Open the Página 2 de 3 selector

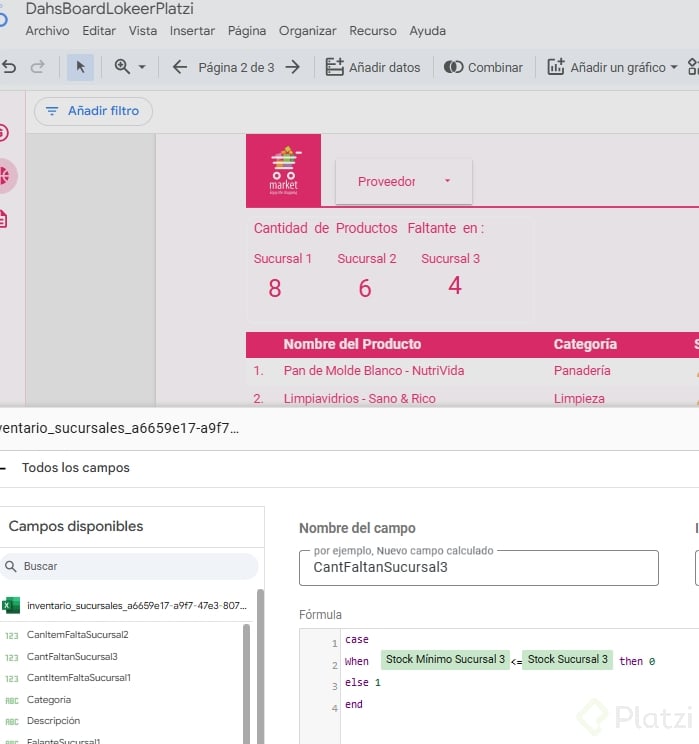[x=236, y=67]
